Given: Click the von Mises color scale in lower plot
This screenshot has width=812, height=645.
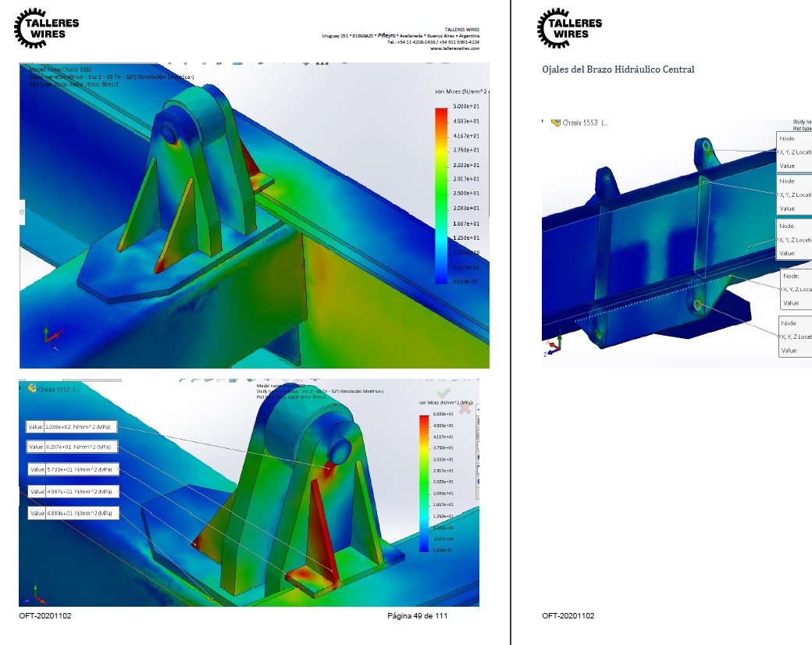Looking at the screenshot, I should point(424,483).
